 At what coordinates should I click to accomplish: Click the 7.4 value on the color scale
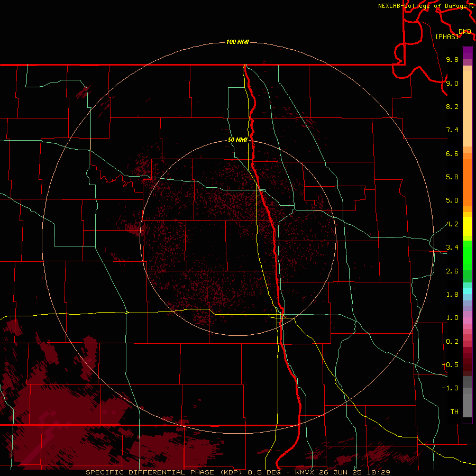(x=452, y=130)
